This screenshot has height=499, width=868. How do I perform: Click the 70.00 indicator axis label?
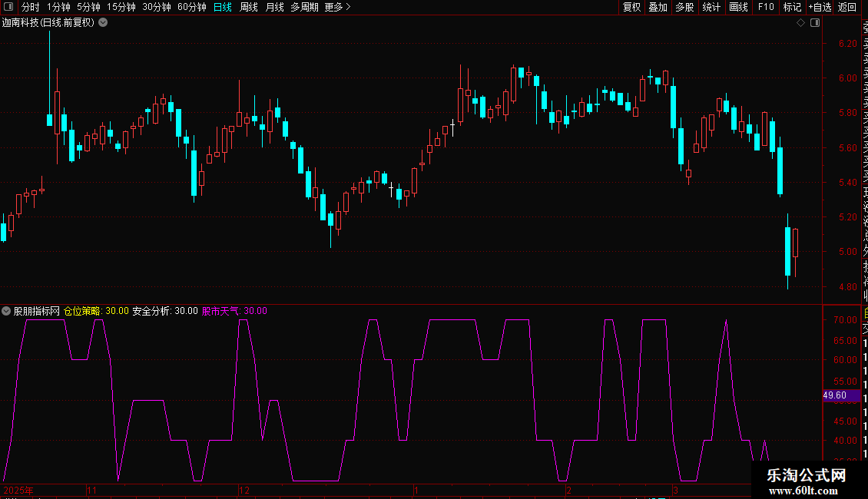(845, 320)
